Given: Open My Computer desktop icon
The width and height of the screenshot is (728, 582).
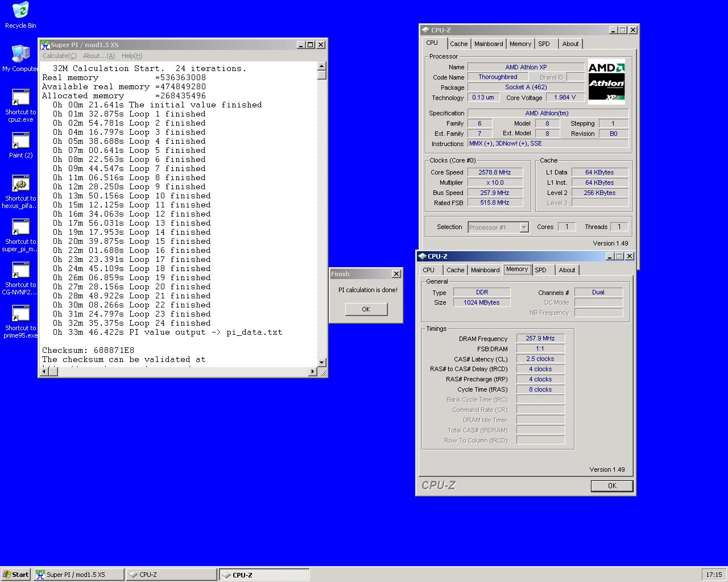Looking at the screenshot, I should point(20,58).
